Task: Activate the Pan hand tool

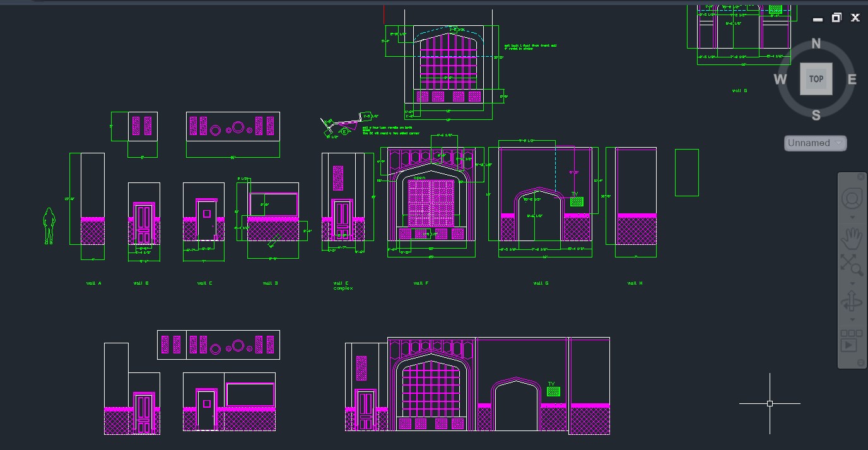Action: [851, 239]
